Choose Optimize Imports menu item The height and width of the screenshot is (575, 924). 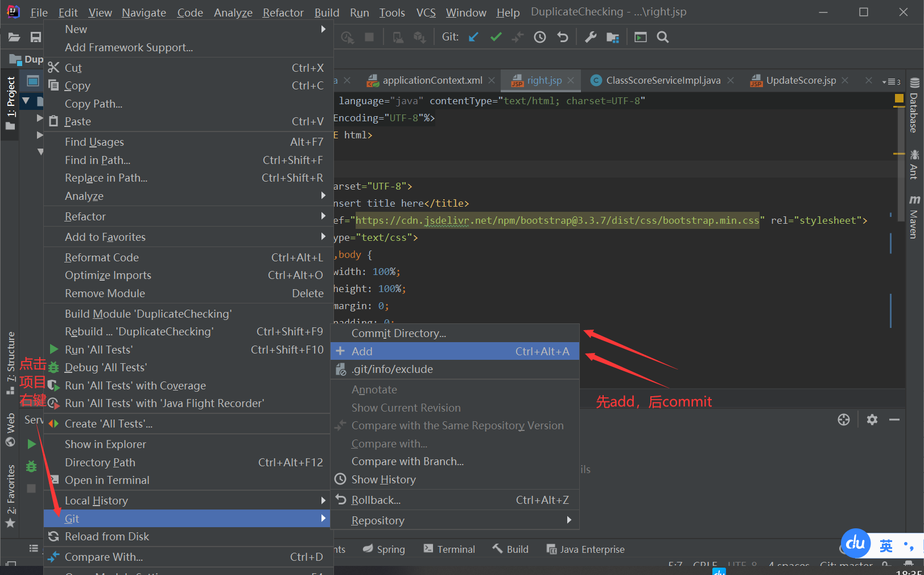(188, 275)
